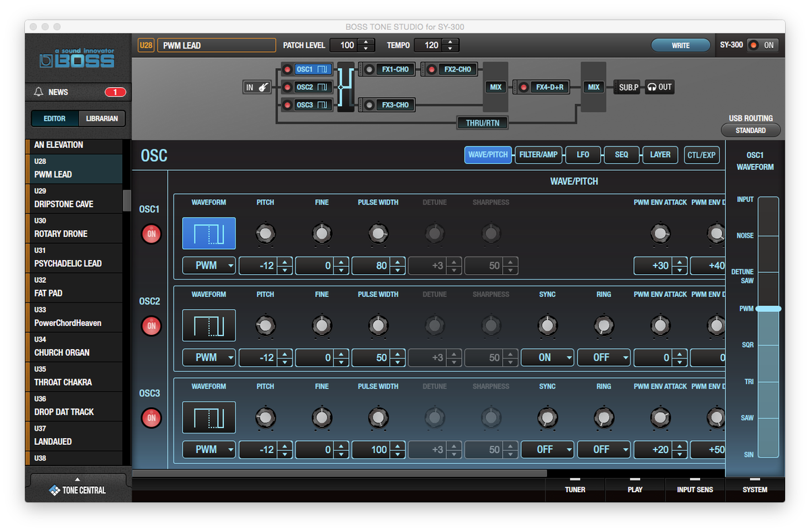Open the NEWS bell notification

click(x=38, y=92)
